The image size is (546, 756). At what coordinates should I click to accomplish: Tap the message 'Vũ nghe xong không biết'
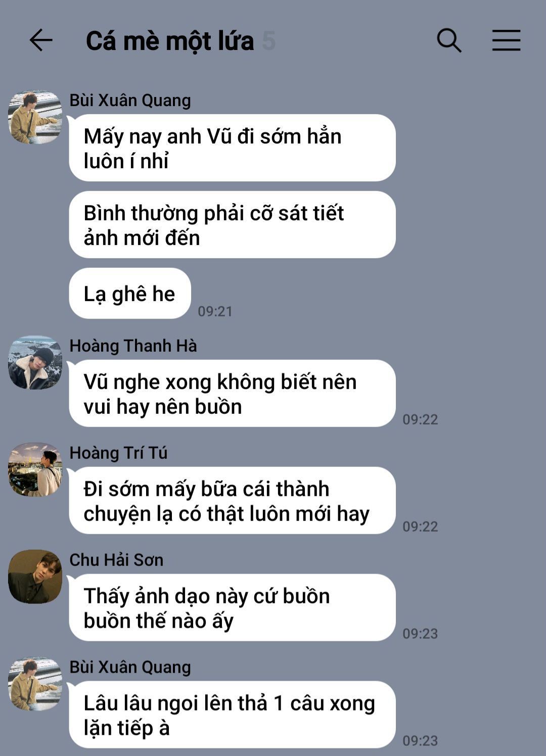pos(232,394)
